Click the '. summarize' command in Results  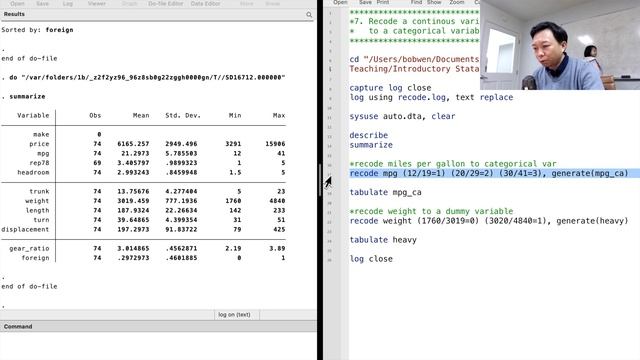(x=24, y=97)
